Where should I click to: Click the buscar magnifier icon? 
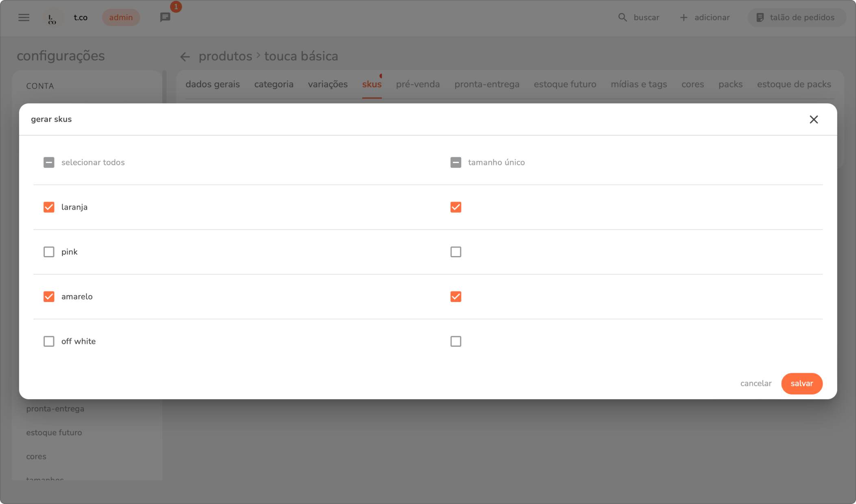click(x=622, y=17)
